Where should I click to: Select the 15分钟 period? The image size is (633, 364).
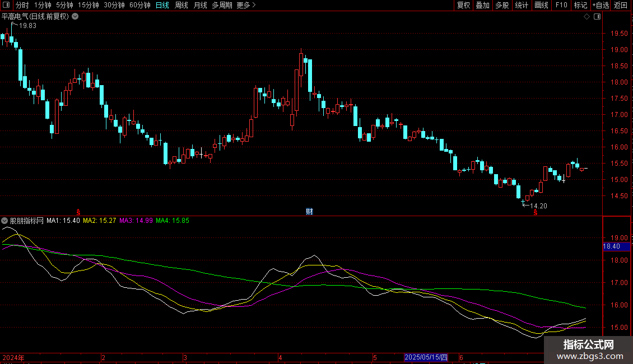point(88,5)
